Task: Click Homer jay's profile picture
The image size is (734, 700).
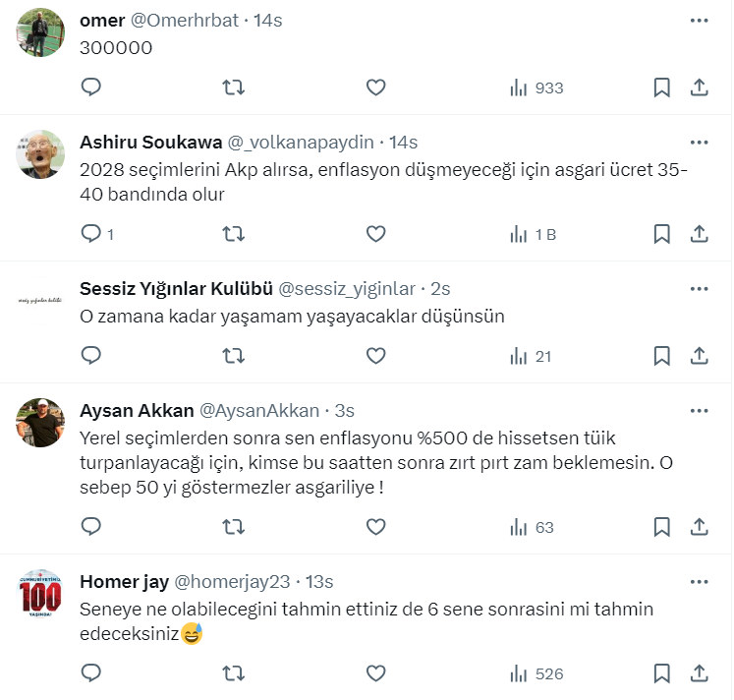Action: click(x=41, y=593)
